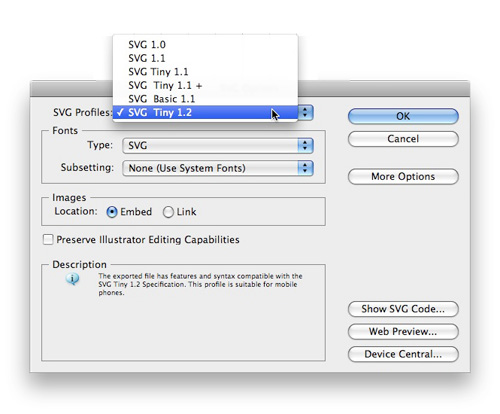500x414 pixels.
Task: Open Device Central
Action: [403, 354]
